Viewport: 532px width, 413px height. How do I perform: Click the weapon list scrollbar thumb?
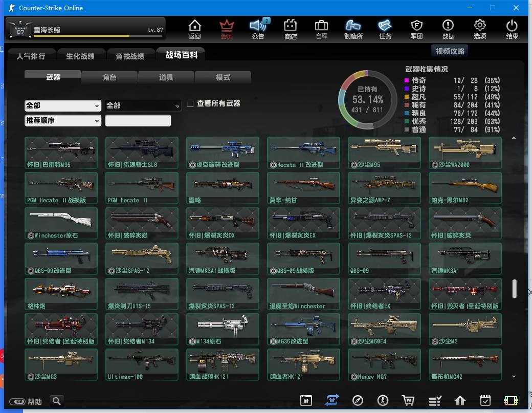pos(515,289)
